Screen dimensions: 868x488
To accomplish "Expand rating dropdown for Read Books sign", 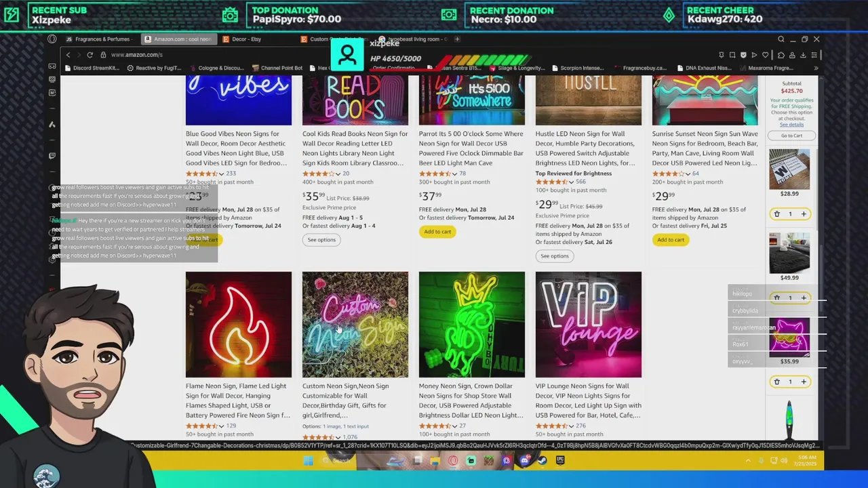I will [x=338, y=174].
